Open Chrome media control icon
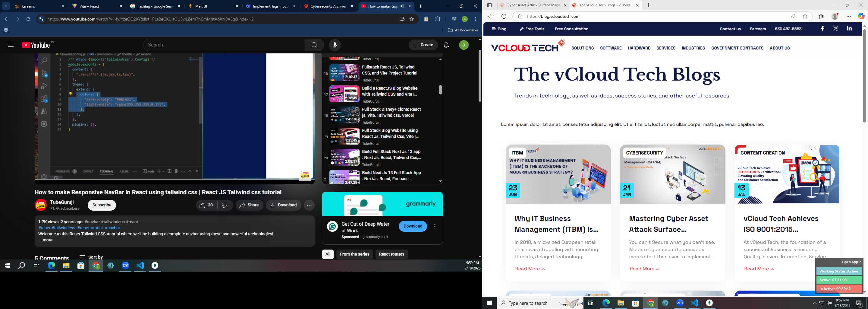This screenshot has height=309, width=868. 454,19
